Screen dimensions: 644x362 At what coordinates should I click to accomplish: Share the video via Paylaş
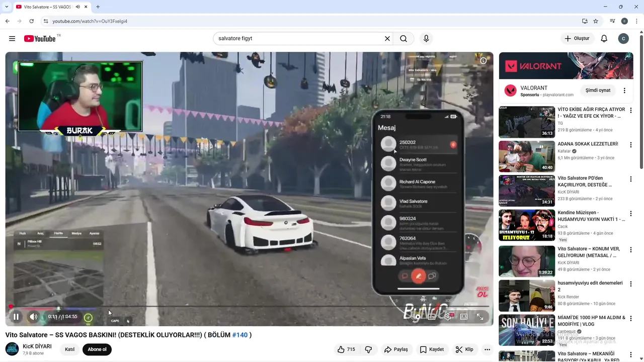coord(396,349)
